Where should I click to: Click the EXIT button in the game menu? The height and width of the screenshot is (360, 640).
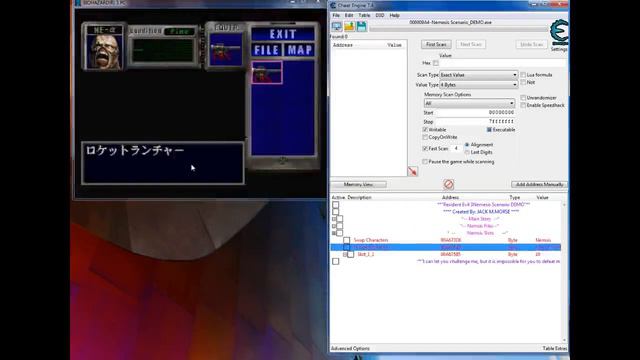coord(283,34)
